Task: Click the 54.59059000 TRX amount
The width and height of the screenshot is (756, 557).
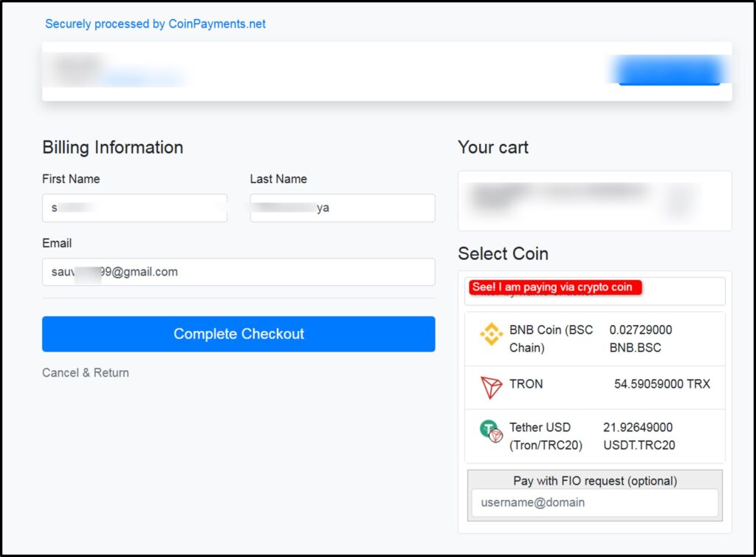Action: pyautogui.click(x=662, y=384)
